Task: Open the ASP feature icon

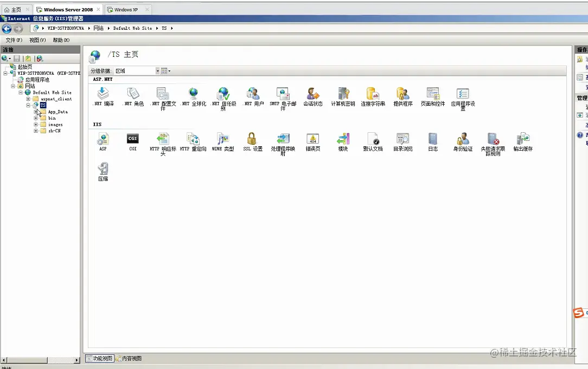Action: (x=103, y=141)
